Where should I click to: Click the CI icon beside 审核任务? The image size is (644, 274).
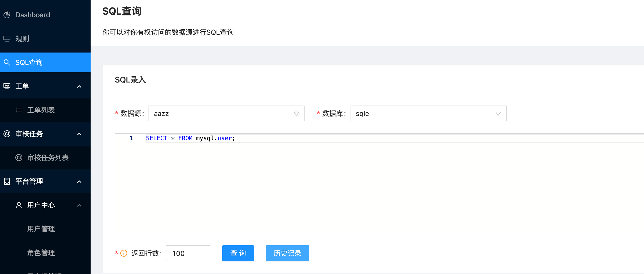[7, 134]
